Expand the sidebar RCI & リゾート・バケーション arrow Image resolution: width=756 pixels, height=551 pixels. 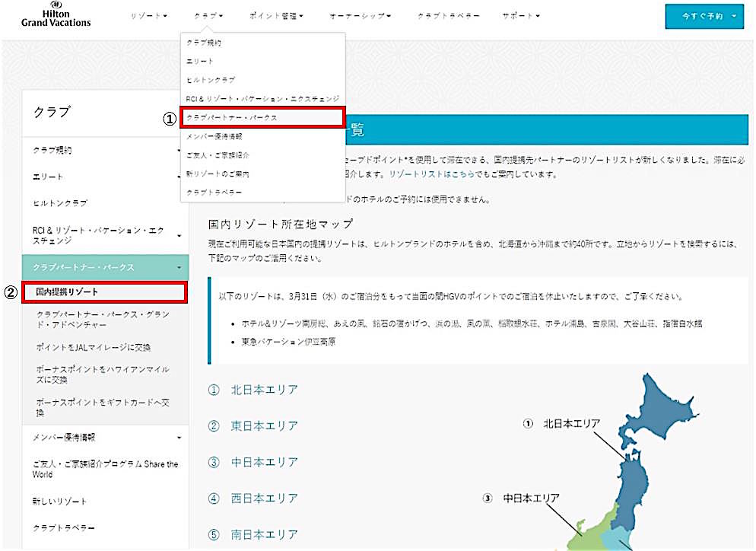pos(179,235)
